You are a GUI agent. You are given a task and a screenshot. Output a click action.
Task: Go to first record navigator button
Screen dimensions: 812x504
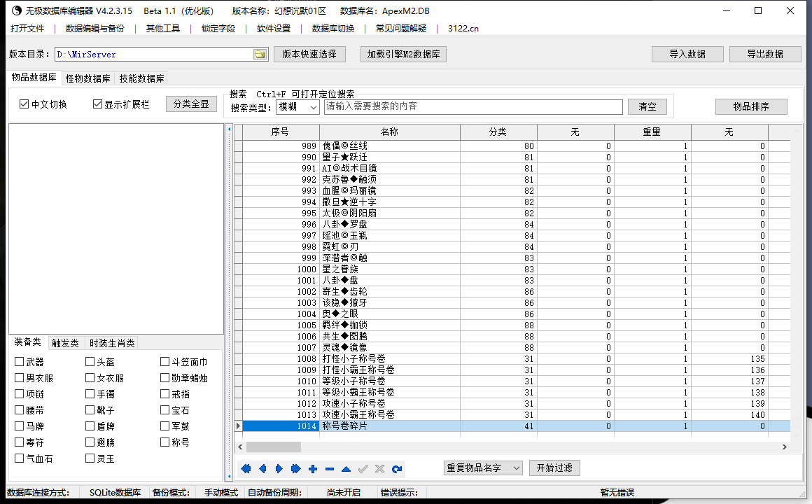tap(246, 469)
